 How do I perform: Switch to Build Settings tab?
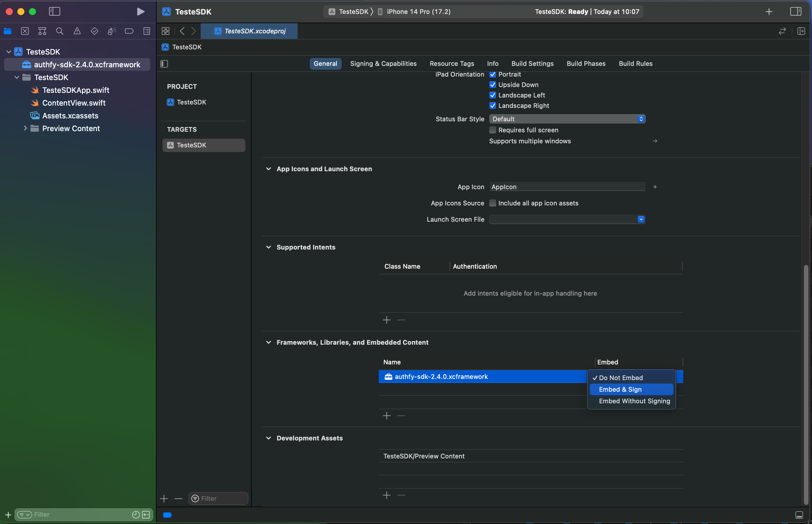[532, 64]
